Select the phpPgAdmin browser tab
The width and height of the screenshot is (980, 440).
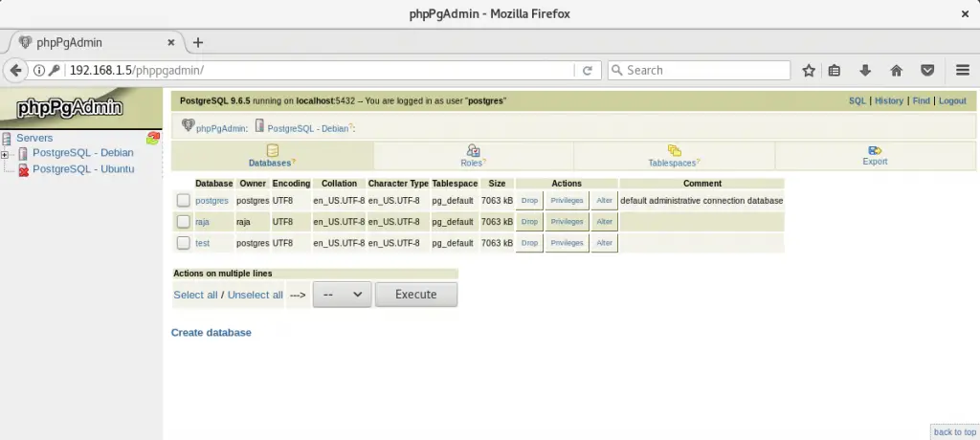point(95,42)
